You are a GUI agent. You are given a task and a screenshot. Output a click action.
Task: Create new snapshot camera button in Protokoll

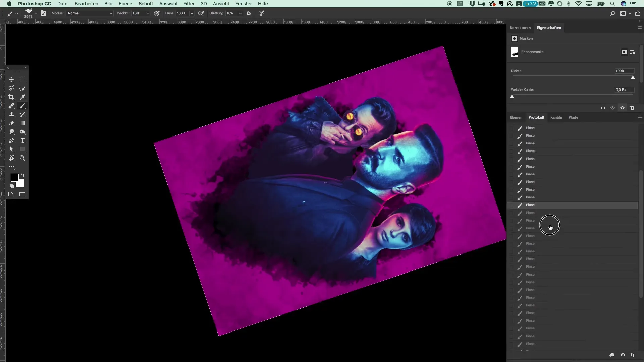click(x=623, y=355)
